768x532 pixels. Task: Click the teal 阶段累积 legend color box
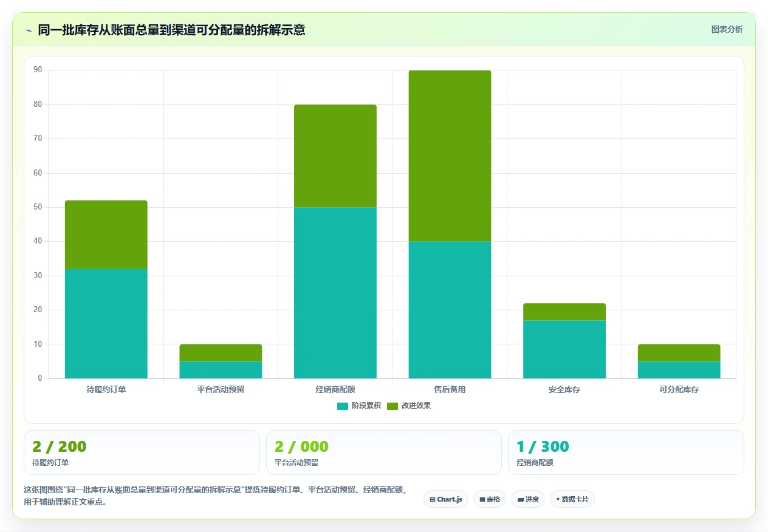343,406
